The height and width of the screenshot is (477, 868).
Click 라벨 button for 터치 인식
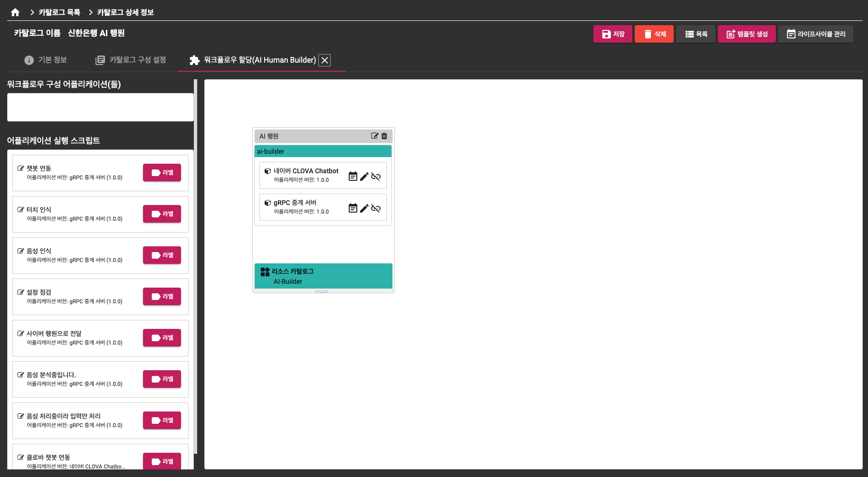pyautogui.click(x=162, y=214)
